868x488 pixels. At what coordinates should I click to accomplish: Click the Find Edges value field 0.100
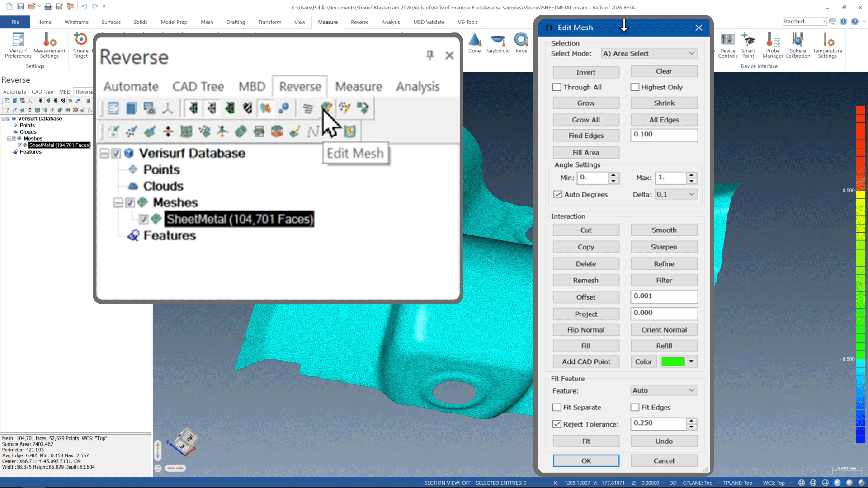664,135
